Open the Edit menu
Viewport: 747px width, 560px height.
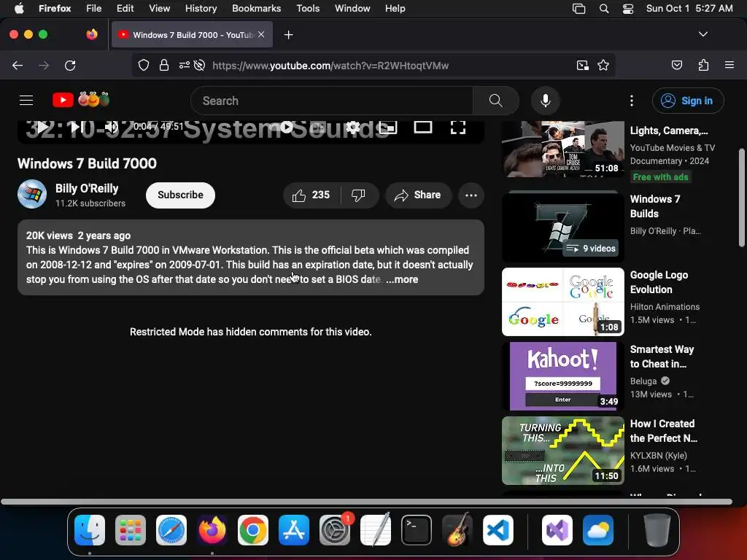pyautogui.click(x=125, y=8)
